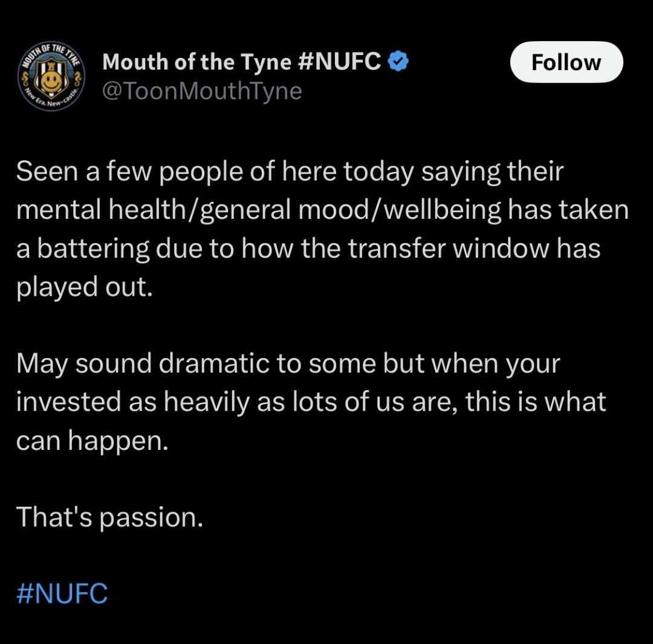Image resolution: width=653 pixels, height=644 pixels.
Task: Open the blue #NUFC hashtag below the tweet
Action: (62, 593)
